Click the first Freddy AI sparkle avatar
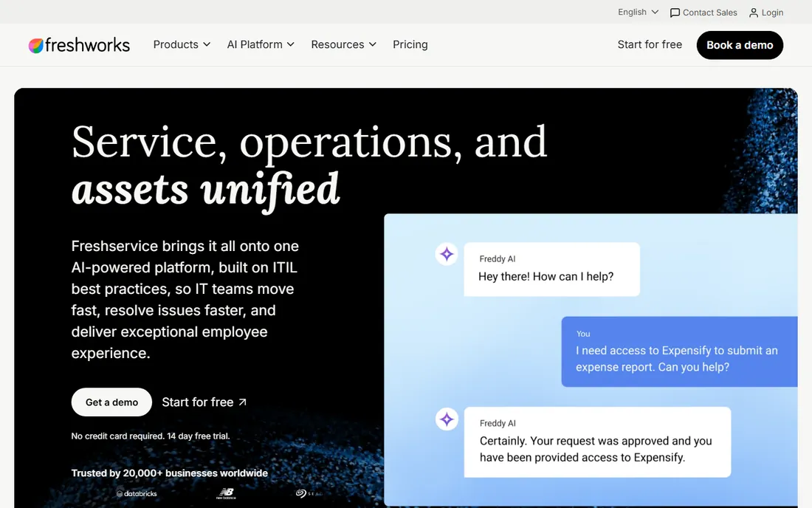Viewport: 812px width, 508px height. [447, 254]
